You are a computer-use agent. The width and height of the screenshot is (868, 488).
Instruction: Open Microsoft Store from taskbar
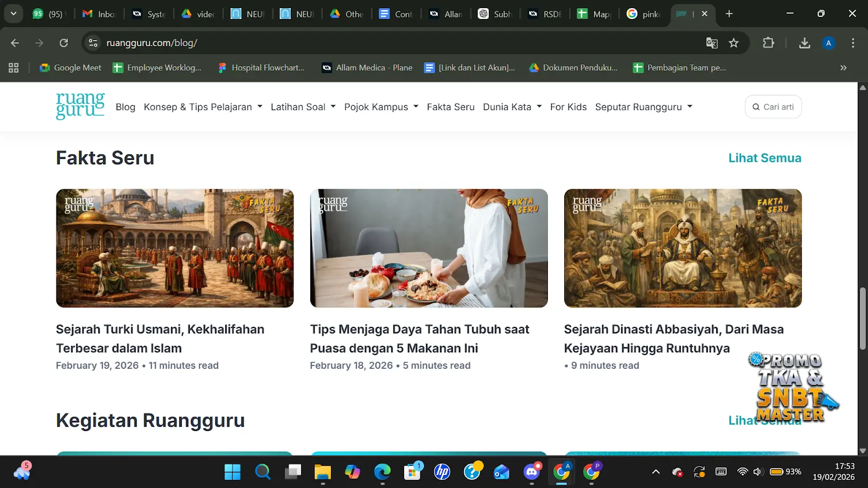pos(413,472)
